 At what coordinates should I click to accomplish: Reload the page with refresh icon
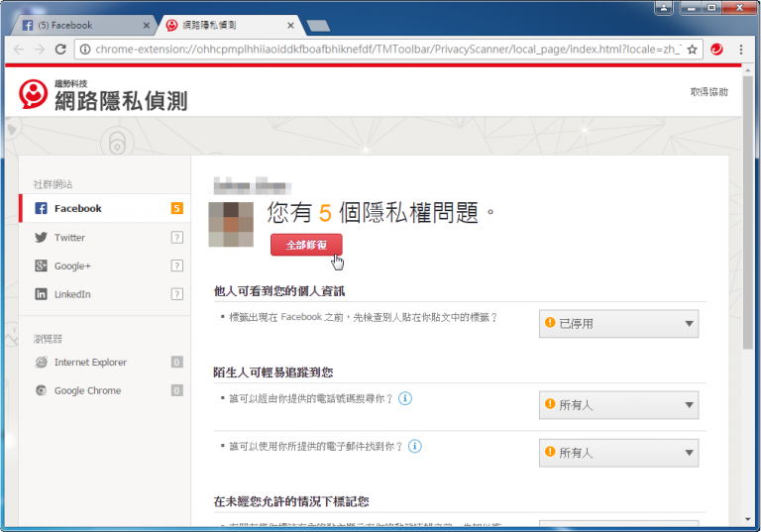[60, 49]
